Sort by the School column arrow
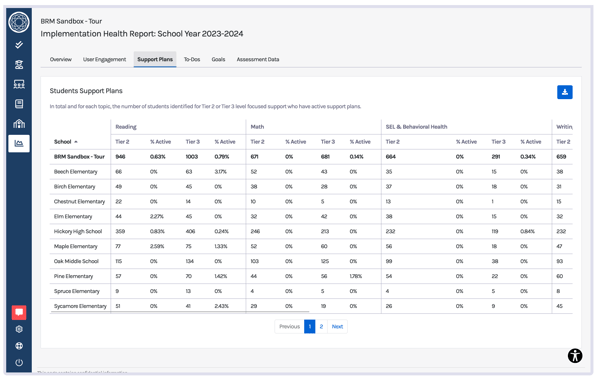Viewport: 600px width, 379px height. coord(76,142)
